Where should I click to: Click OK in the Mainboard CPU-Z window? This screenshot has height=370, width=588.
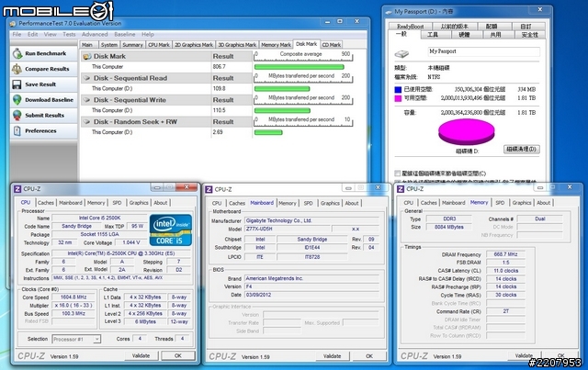point(369,356)
